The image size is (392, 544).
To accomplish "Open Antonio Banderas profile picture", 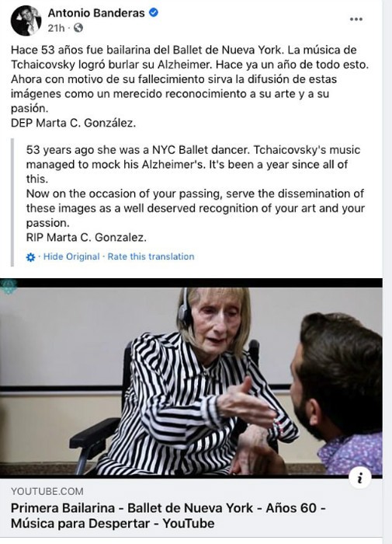I will click(x=26, y=21).
